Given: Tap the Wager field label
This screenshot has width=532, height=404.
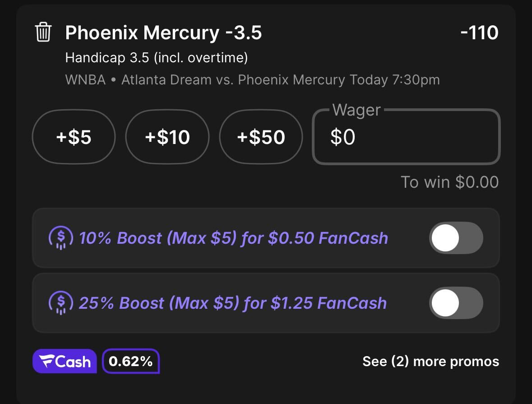Looking at the screenshot, I should [x=356, y=110].
